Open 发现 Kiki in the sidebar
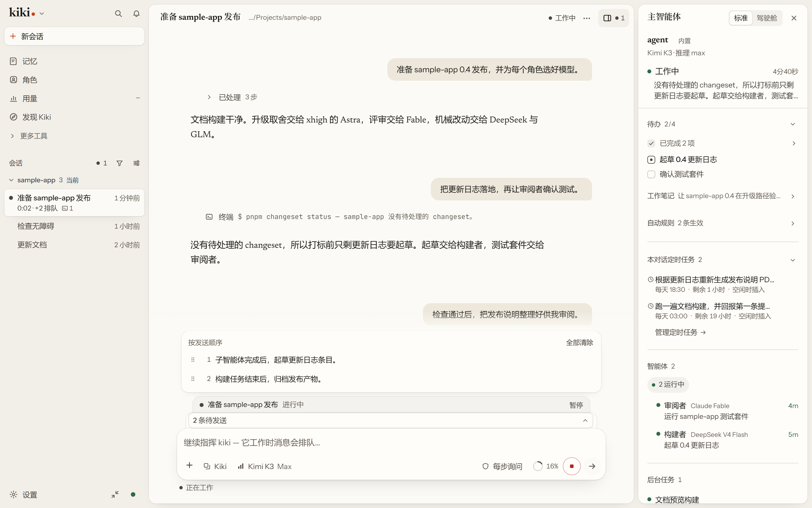Screen dimensions: 812x508 [74, 117]
